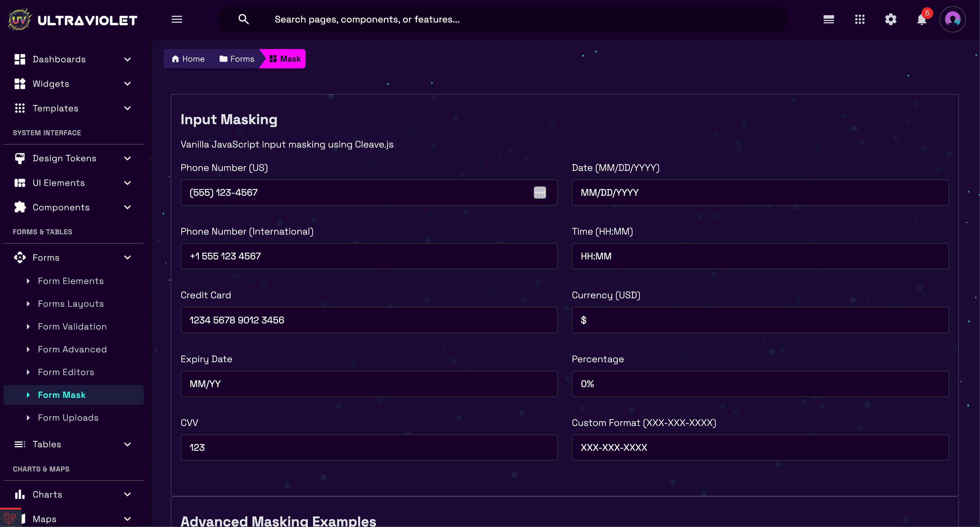Go to Home breadcrumb link
This screenshot has height=527, width=980.
188,59
